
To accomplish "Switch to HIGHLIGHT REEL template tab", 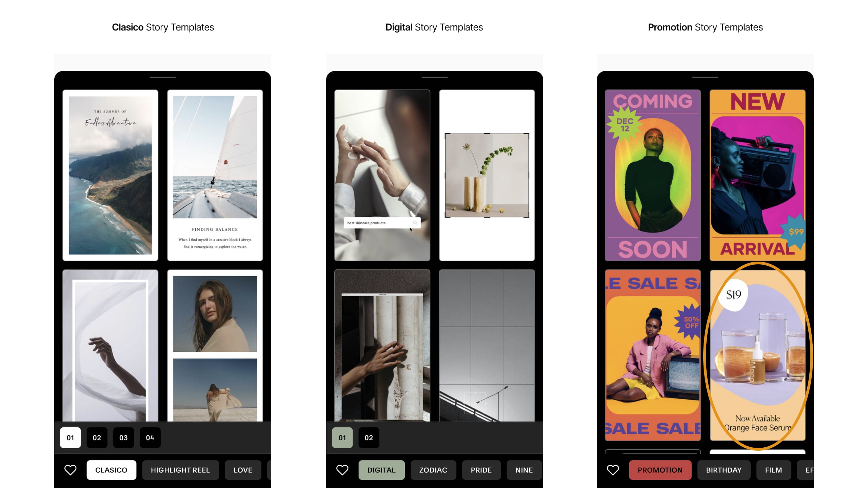I will tap(180, 470).
